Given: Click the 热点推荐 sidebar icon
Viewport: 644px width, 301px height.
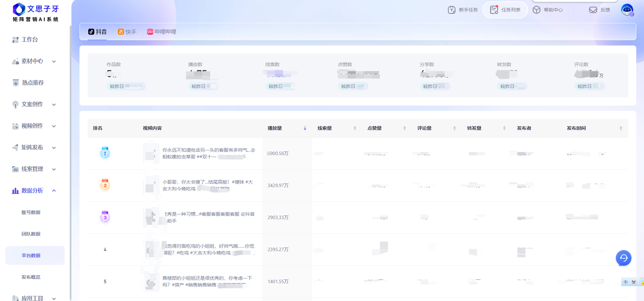Looking at the screenshot, I should click(x=15, y=83).
